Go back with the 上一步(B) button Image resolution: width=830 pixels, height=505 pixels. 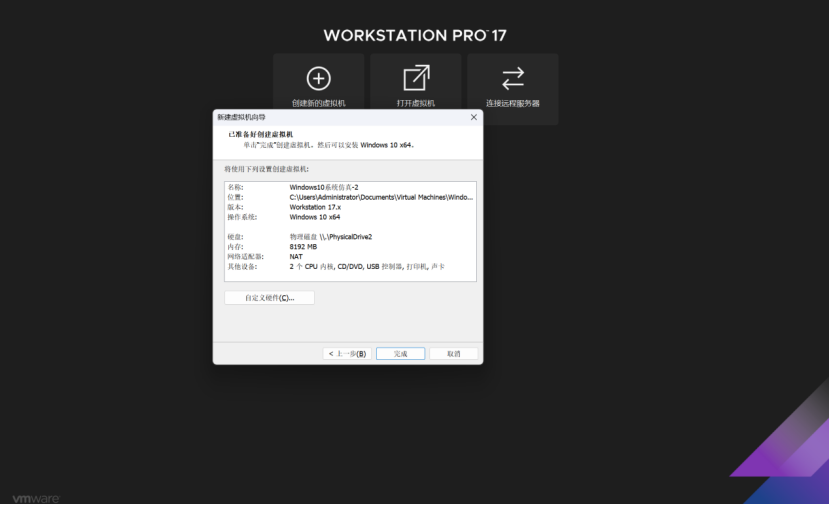pyautogui.click(x=347, y=354)
